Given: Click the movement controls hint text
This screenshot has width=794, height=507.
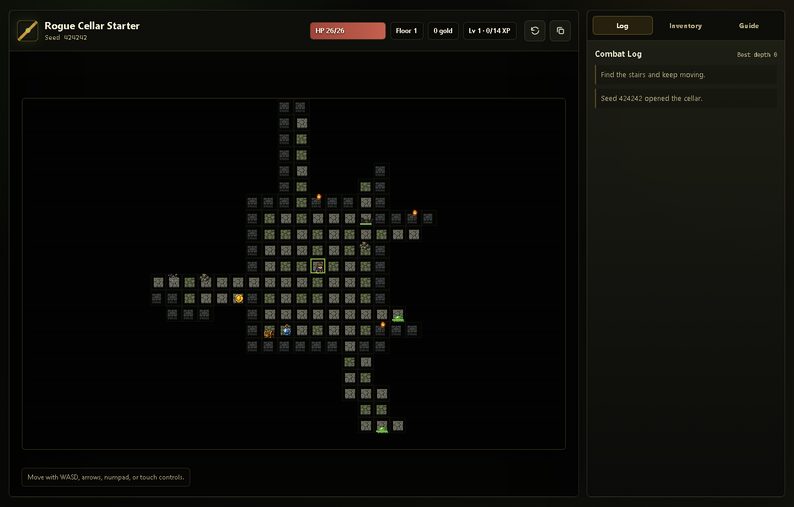Looking at the screenshot, I should coord(106,478).
